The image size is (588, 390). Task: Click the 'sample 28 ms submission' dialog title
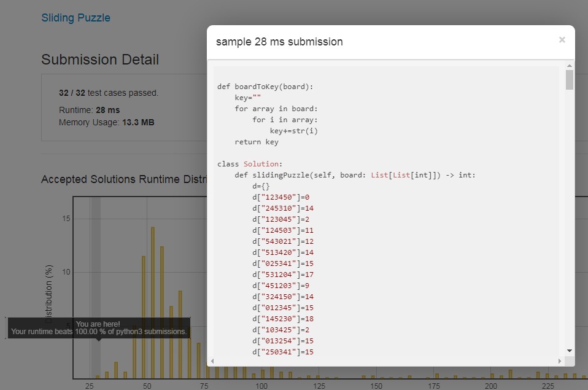pos(279,42)
